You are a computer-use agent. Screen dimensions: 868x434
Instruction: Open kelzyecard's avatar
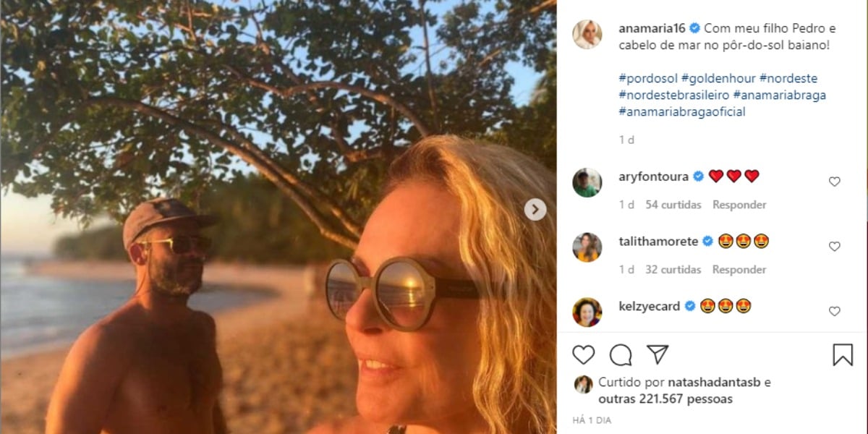[x=587, y=312]
